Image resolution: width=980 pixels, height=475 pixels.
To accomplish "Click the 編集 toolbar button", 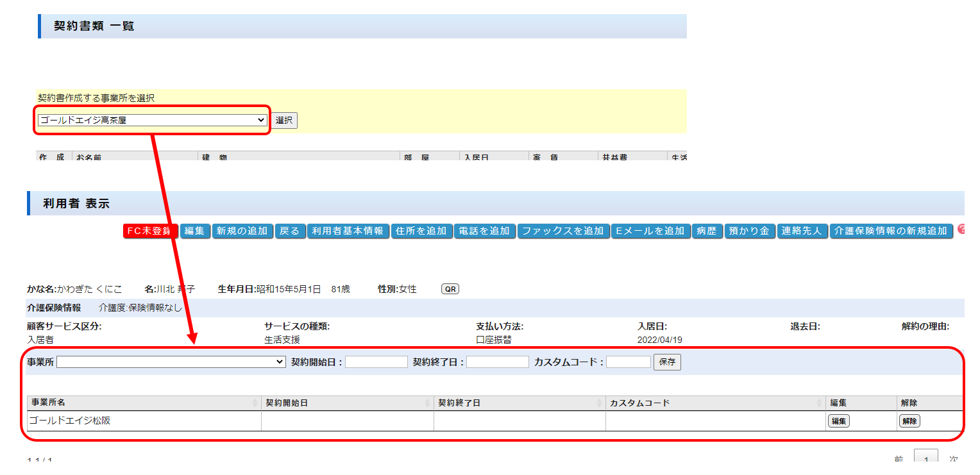I will (194, 231).
